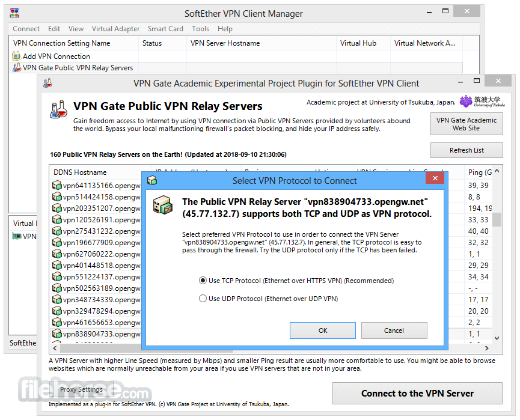Open the View menu

pyautogui.click(x=76, y=29)
